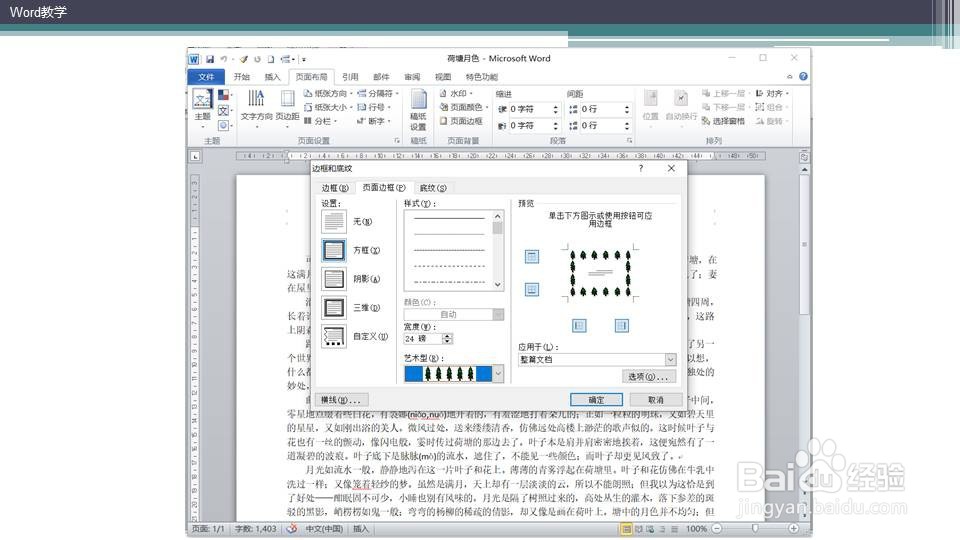
Task: Click the theme colors icon in 主题 group
Action: pos(223,95)
